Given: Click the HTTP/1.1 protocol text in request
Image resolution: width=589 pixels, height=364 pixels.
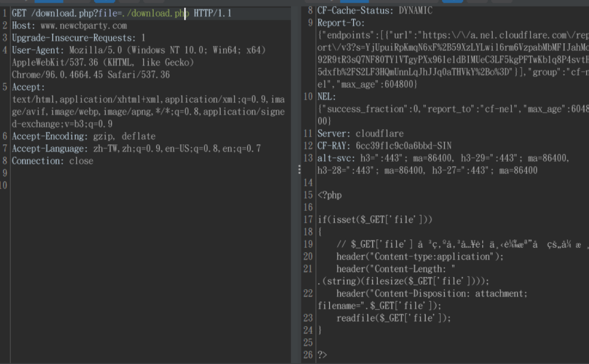Looking at the screenshot, I should pos(212,14).
